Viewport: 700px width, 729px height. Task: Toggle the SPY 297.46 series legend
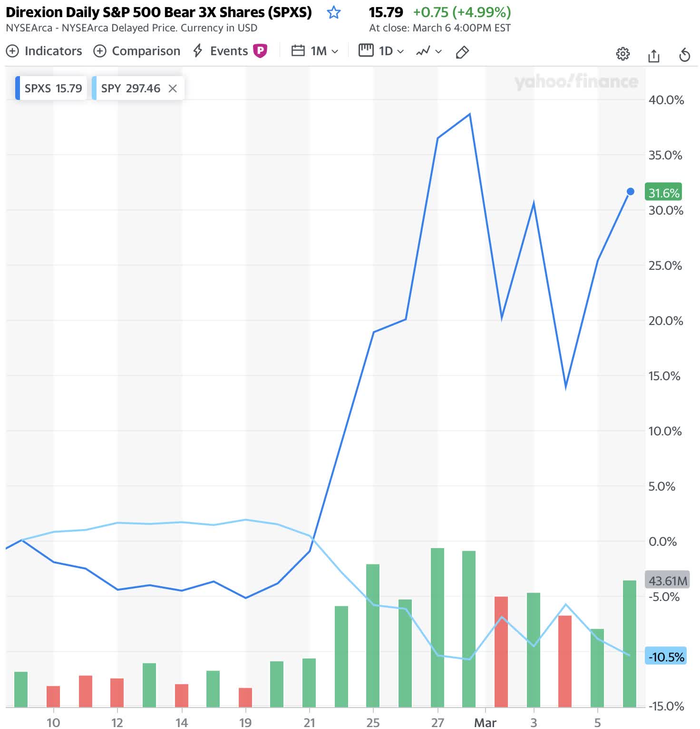pos(131,88)
